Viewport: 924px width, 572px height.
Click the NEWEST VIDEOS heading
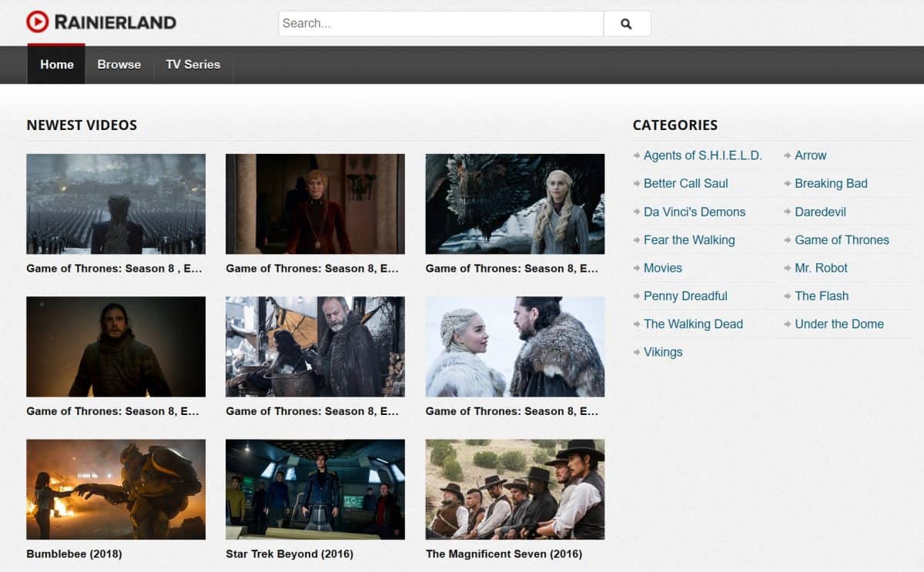pos(82,125)
